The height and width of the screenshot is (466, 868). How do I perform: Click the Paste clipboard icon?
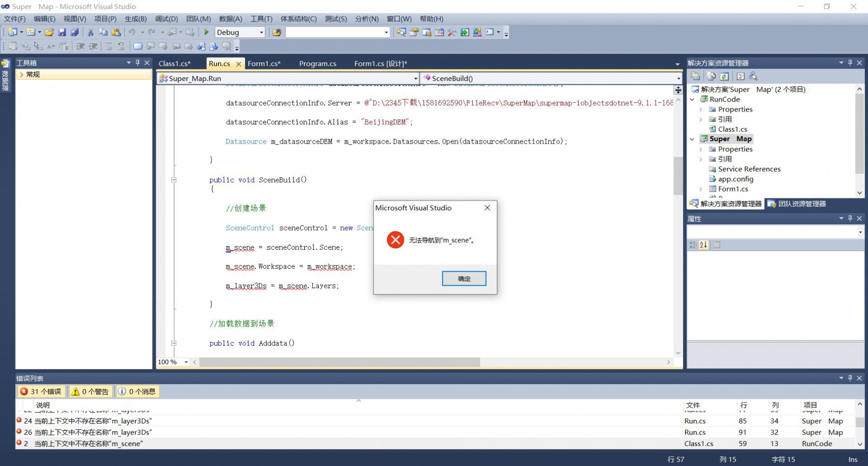(x=116, y=32)
